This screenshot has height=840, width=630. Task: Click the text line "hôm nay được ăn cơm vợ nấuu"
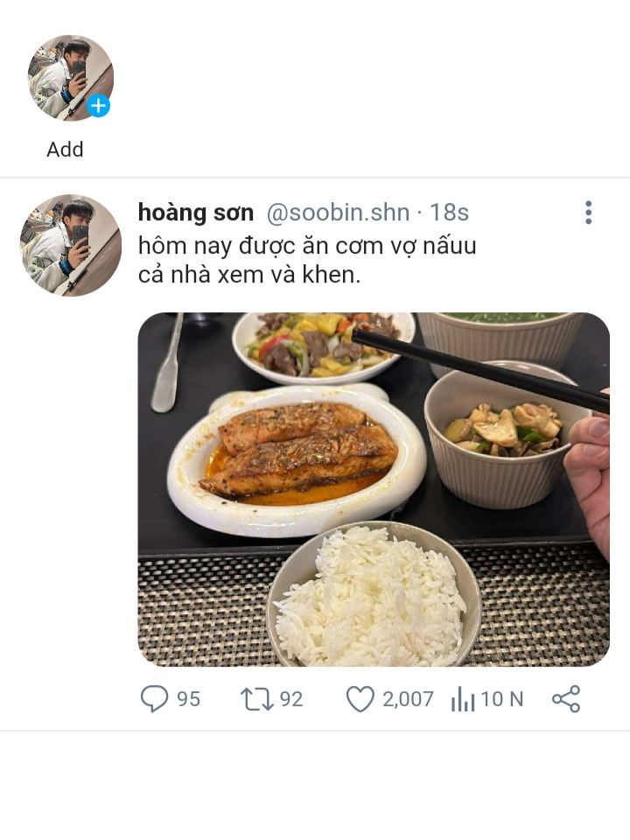click(307, 246)
